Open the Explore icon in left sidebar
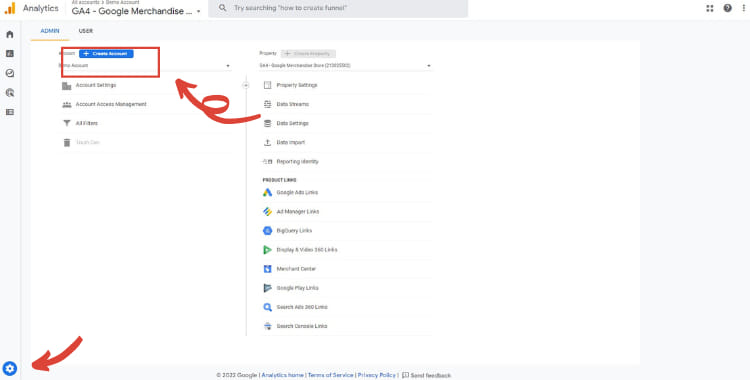Viewport: 750px width, 380px height. coord(10,73)
